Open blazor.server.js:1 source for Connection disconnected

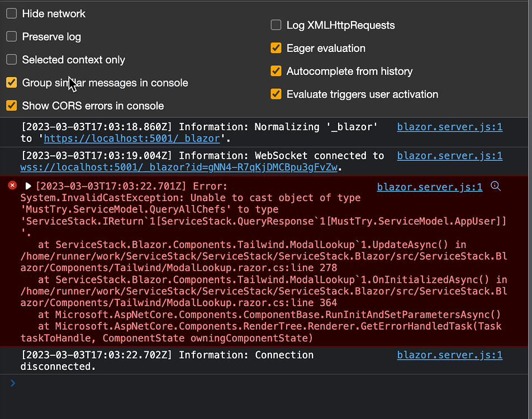[449, 355]
